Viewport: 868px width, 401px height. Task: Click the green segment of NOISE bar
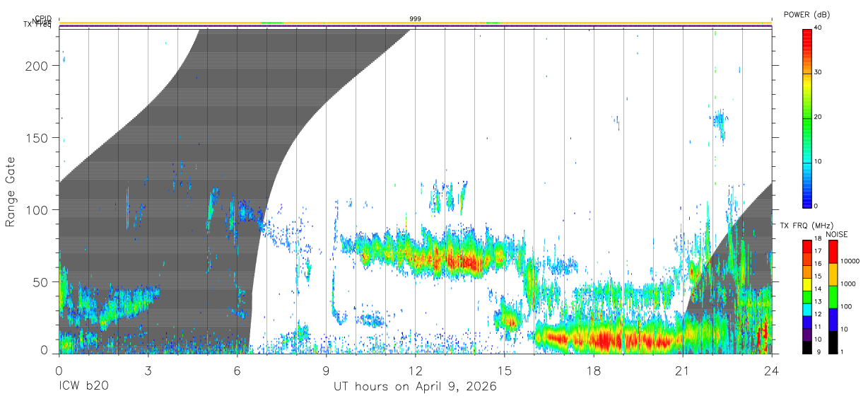833,296
